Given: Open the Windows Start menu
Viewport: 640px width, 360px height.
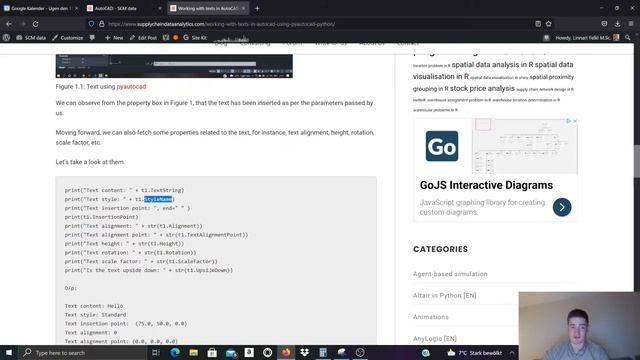Looking at the screenshot, I should [9, 353].
